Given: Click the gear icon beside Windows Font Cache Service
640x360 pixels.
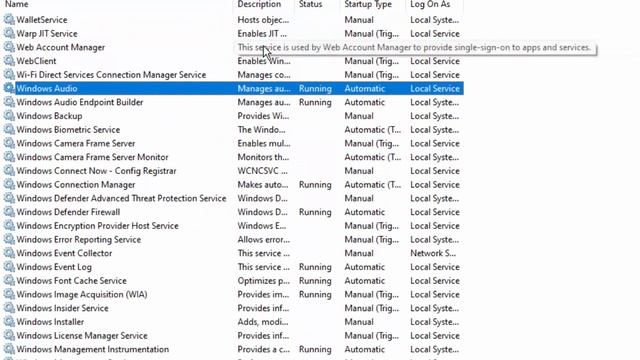Looking at the screenshot, I should 9,280.
